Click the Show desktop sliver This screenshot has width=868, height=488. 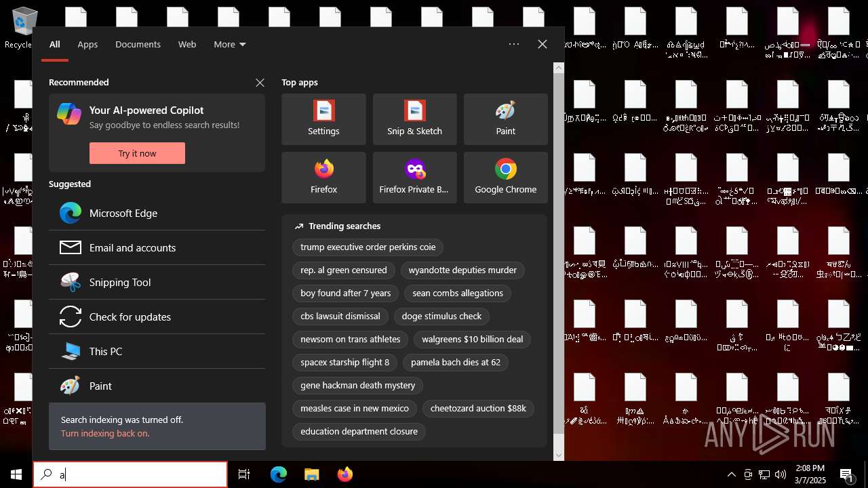[x=866, y=474]
